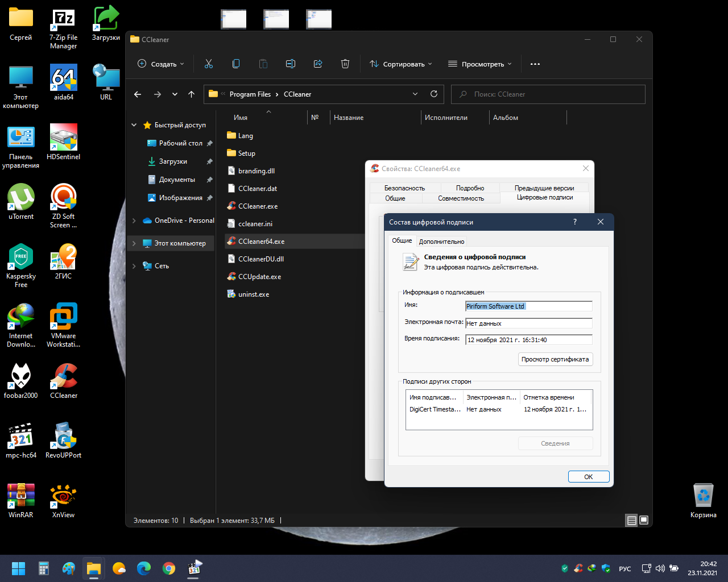Expand the OneDrive - Personal tree node
Screen dimensions: 728x582
click(134, 221)
